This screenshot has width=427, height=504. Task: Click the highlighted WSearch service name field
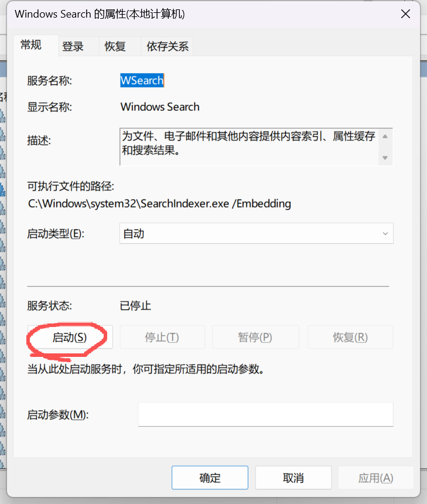[142, 80]
